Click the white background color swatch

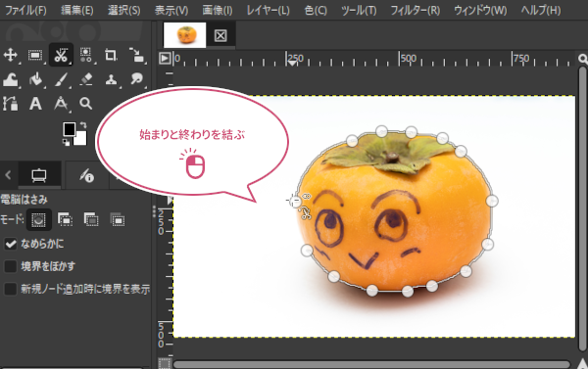(81, 139)
